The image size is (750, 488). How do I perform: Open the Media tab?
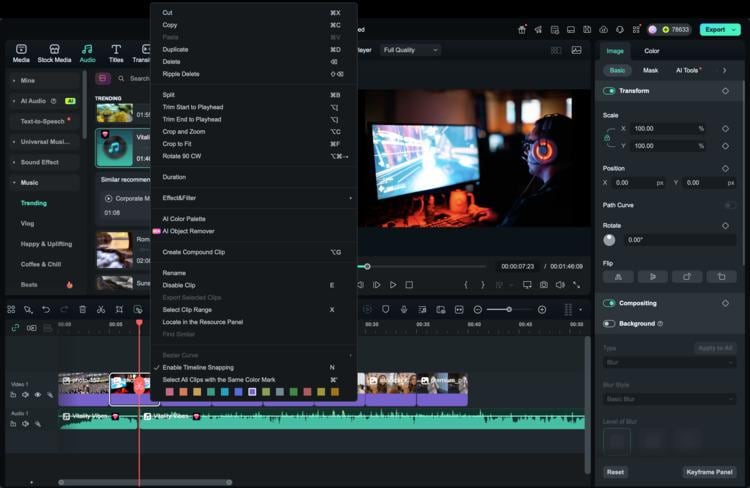[21, 53]
